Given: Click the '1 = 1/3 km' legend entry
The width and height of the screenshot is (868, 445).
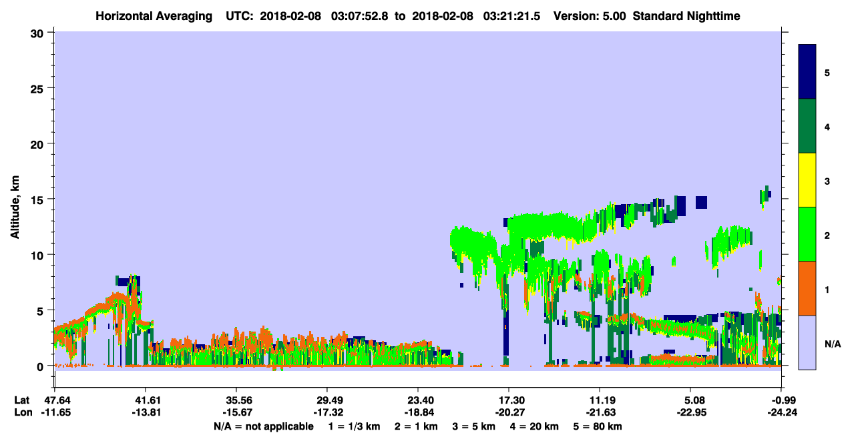Looking at the screenshot, I should tap(355, 426).
